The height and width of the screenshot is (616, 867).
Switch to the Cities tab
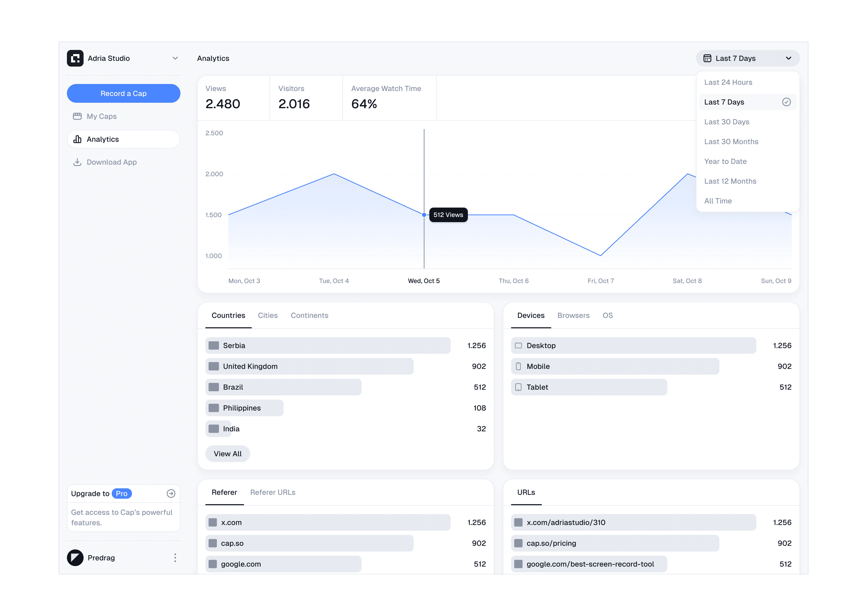pos(268,315)
